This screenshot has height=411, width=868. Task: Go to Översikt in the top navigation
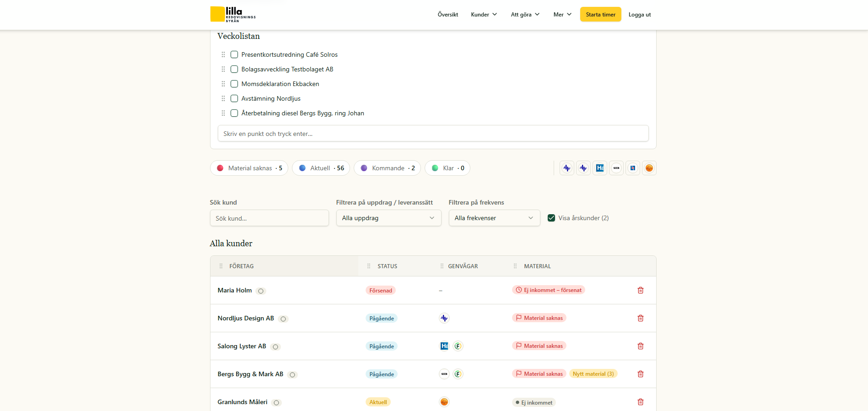tap(448, 15)
